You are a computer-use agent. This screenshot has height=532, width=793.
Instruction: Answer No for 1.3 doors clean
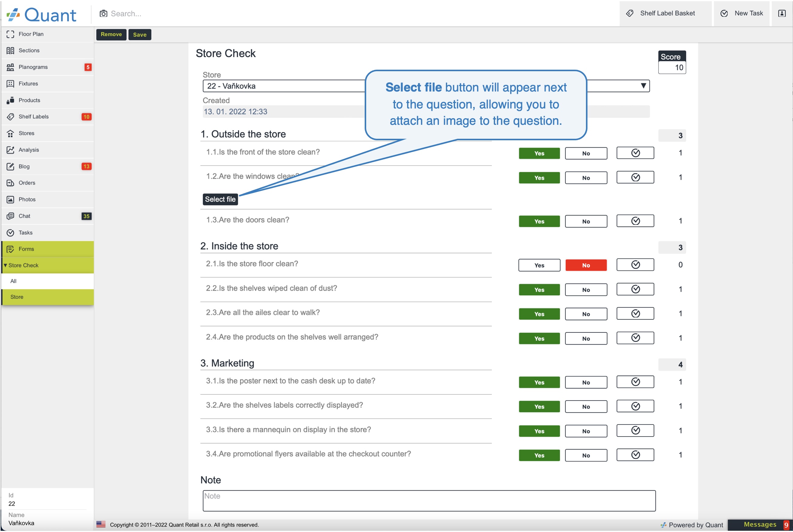[x=586, y=221]
